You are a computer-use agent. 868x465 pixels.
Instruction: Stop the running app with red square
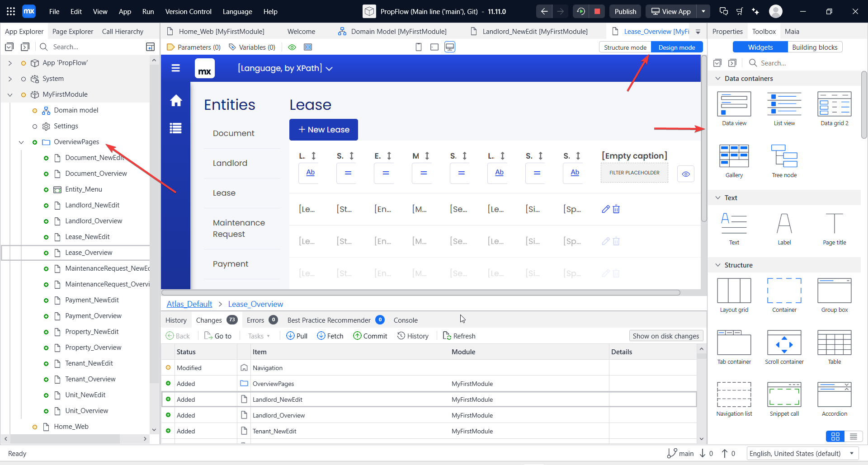point(597,11)
